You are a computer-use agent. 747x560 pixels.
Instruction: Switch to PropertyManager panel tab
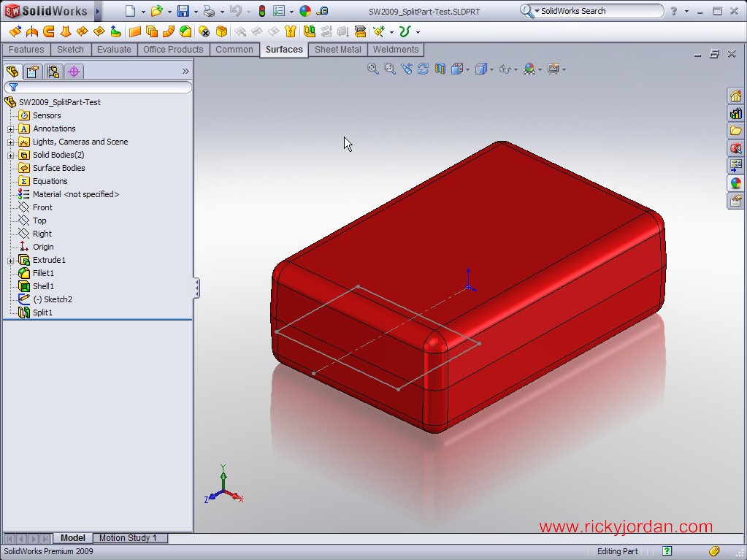tap(32, 72)
